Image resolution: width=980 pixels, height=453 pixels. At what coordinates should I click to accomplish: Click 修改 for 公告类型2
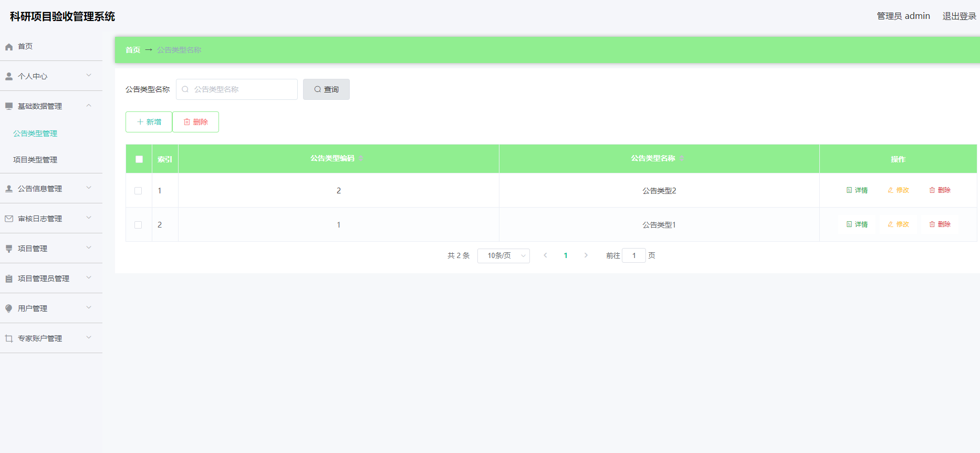pyautogui.click(x=899, y=190)
